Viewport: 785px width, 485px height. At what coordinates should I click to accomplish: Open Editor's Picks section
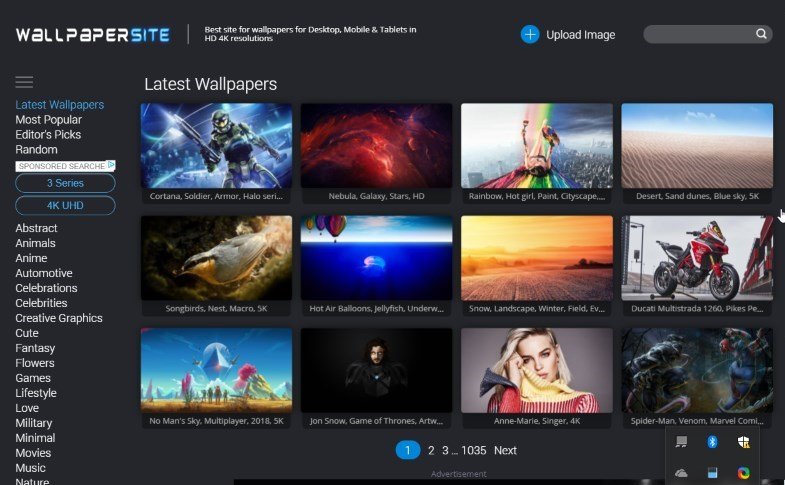tap(48, 135)
